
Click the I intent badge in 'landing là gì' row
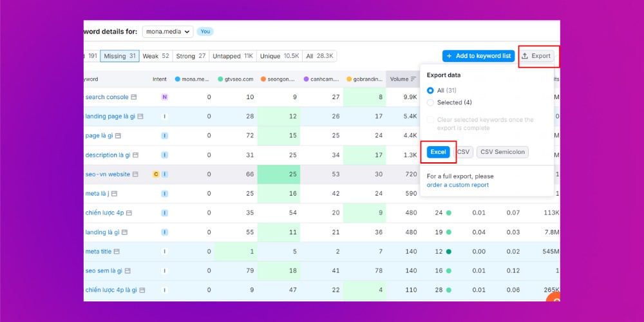(x=165, y=232)
